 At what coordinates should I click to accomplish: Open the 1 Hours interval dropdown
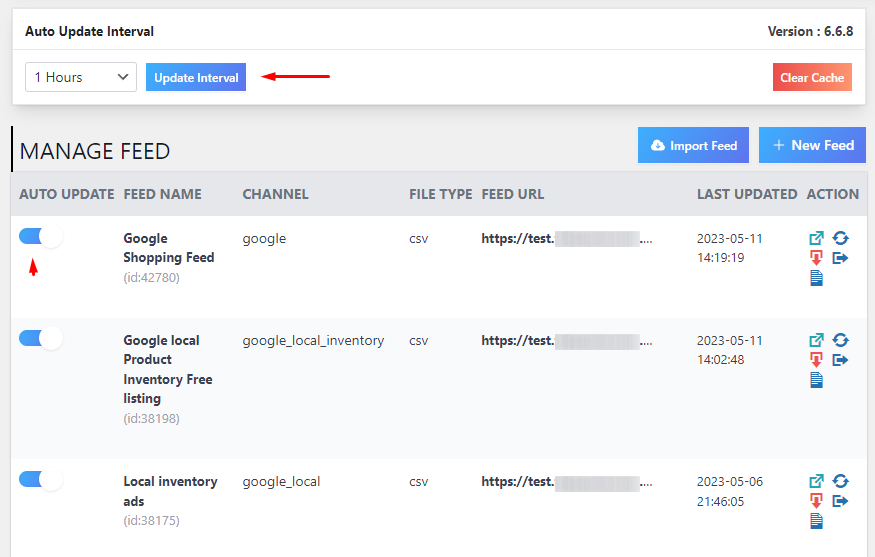pos(81,77)
